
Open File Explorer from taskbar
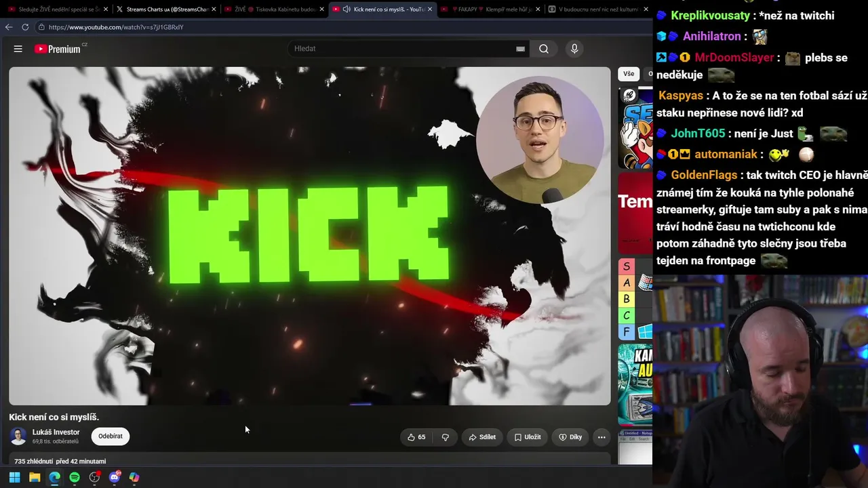point(35,477)
